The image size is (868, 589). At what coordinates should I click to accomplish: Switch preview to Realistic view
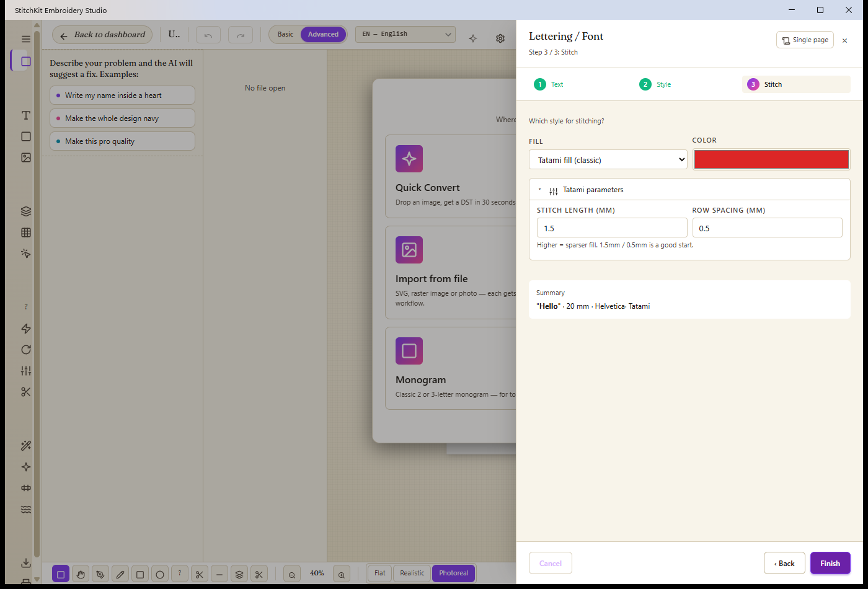coord(412,573)
